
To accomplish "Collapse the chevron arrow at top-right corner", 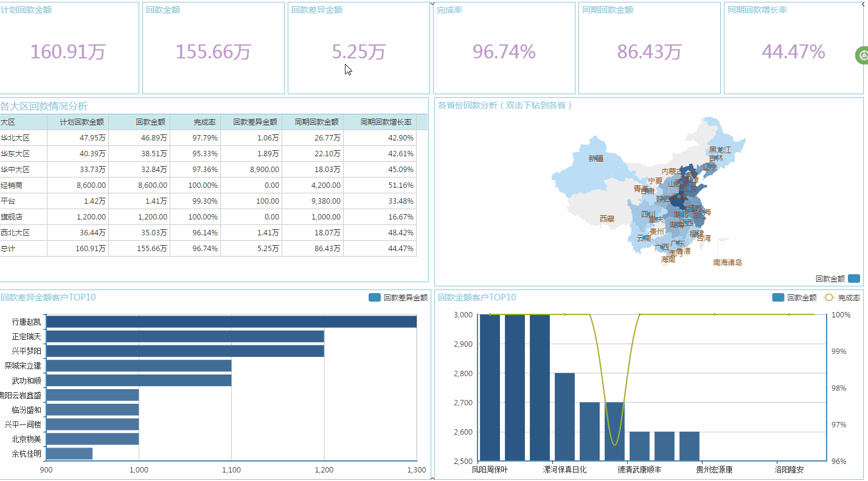I will [x=864, y=3].
